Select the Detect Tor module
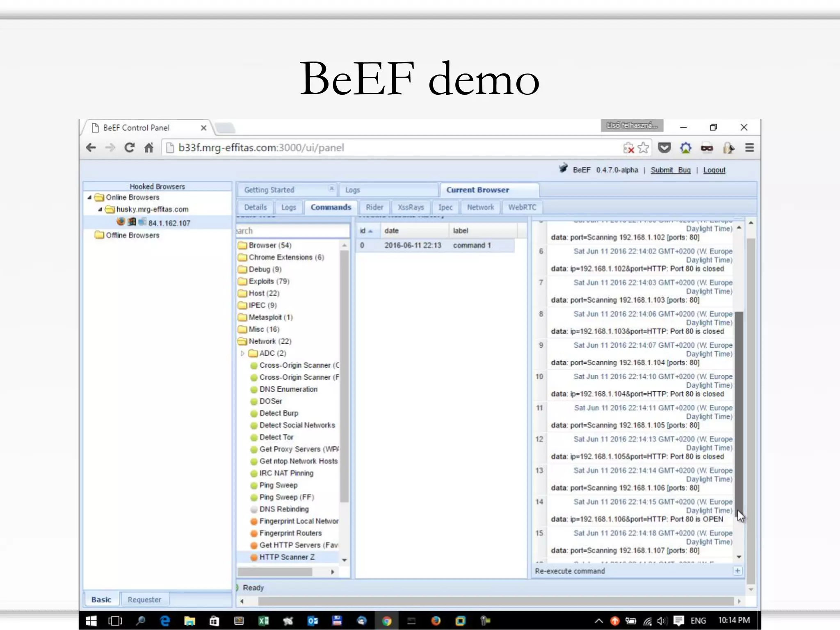840x630 pixels. (x=276, y=438)
